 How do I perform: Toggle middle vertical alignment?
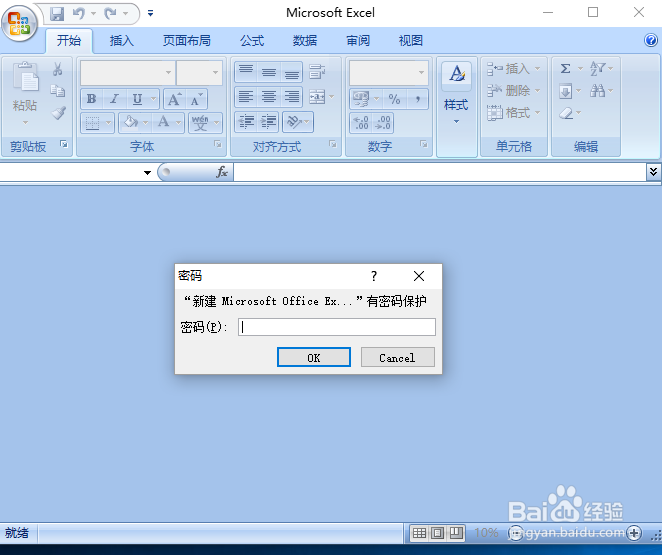(x=269, y=72)
